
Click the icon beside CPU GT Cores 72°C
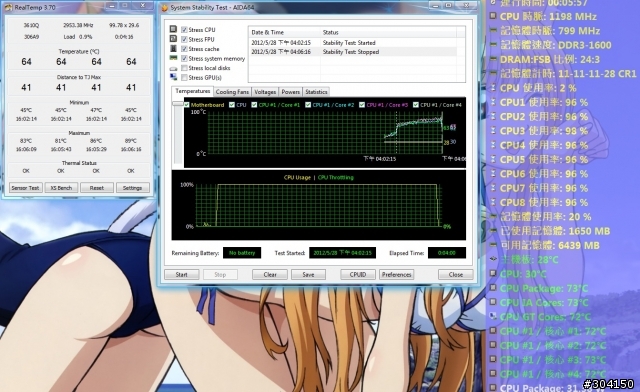point(493,316)
